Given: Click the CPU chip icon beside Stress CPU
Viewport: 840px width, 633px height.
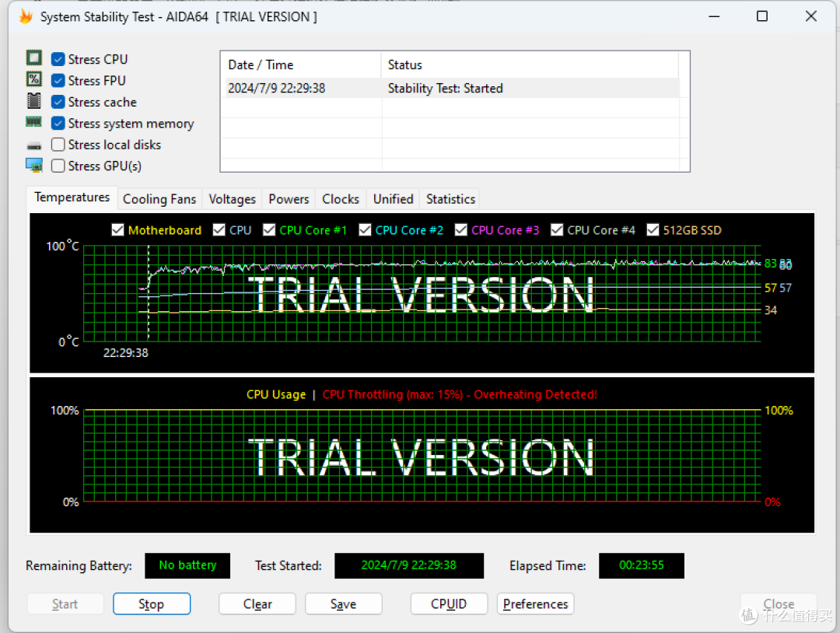Looking at the screenshot, I should (x=33, y=58).
